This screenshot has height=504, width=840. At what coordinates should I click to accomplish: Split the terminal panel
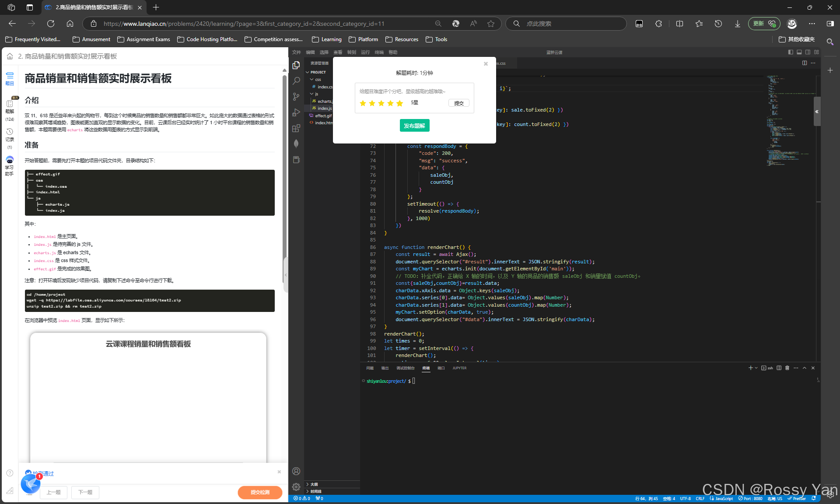pyautogui.click(x=779, y=368)
